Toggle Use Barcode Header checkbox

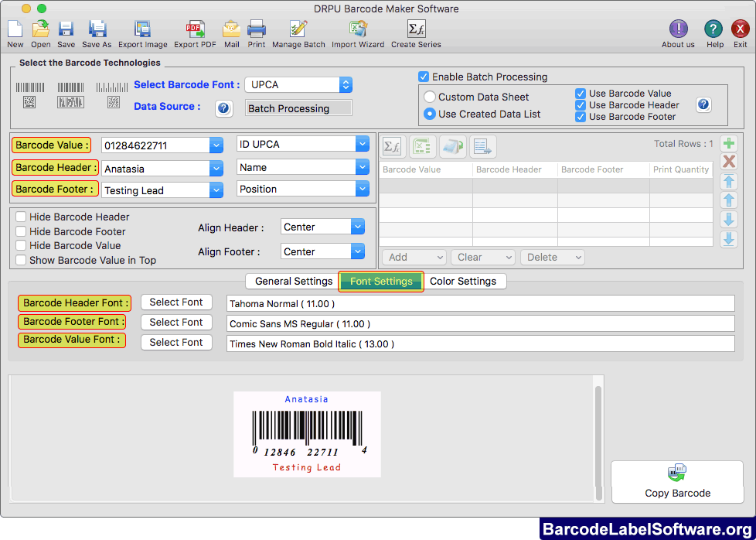pos(581,105)
